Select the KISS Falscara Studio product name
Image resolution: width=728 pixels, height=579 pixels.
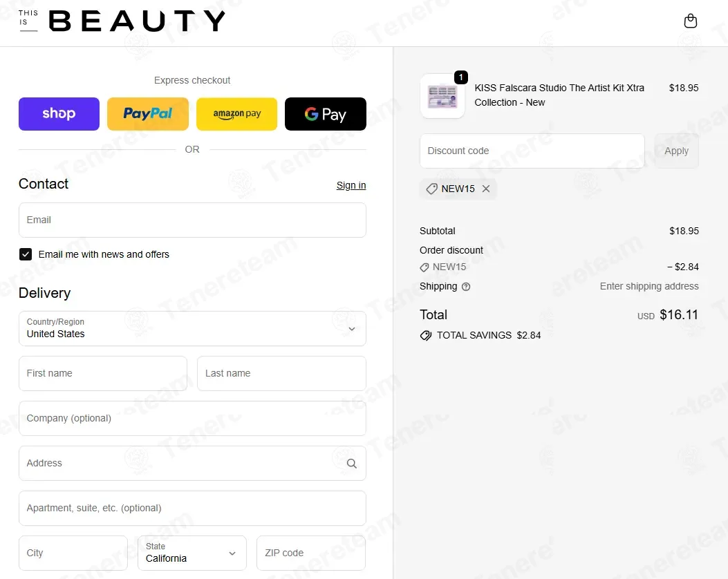pyautogui.click(x=559, y=95)
